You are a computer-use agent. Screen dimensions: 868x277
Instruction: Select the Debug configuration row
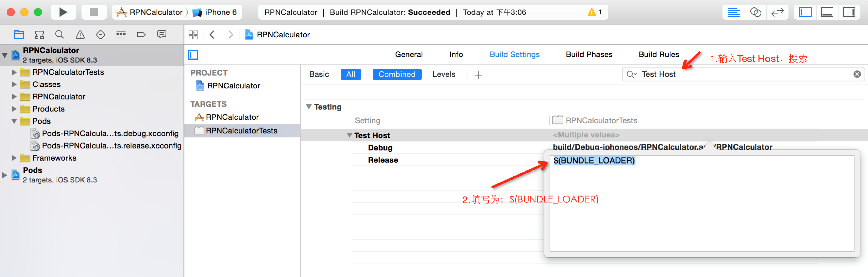point(380,148)
